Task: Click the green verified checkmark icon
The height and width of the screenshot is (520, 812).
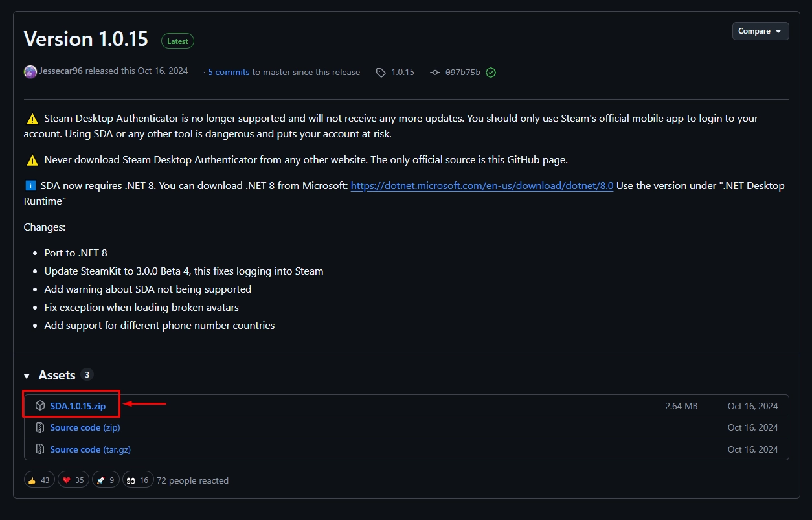Action: (491, 73)
